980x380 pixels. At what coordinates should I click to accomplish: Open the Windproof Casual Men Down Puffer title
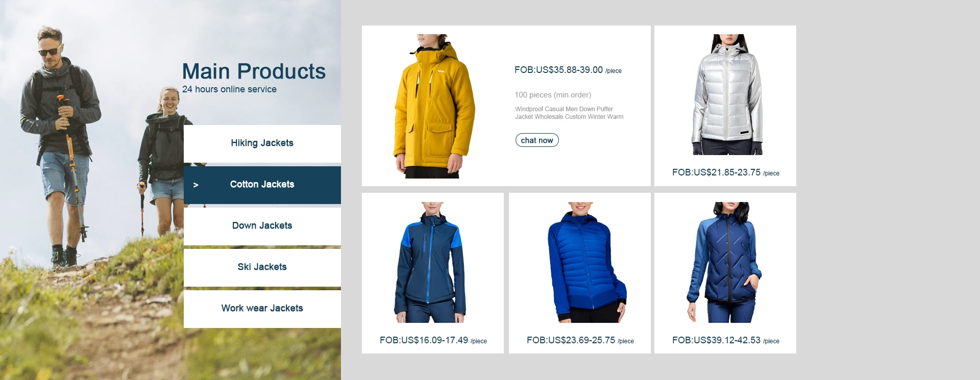pos(569,113)
